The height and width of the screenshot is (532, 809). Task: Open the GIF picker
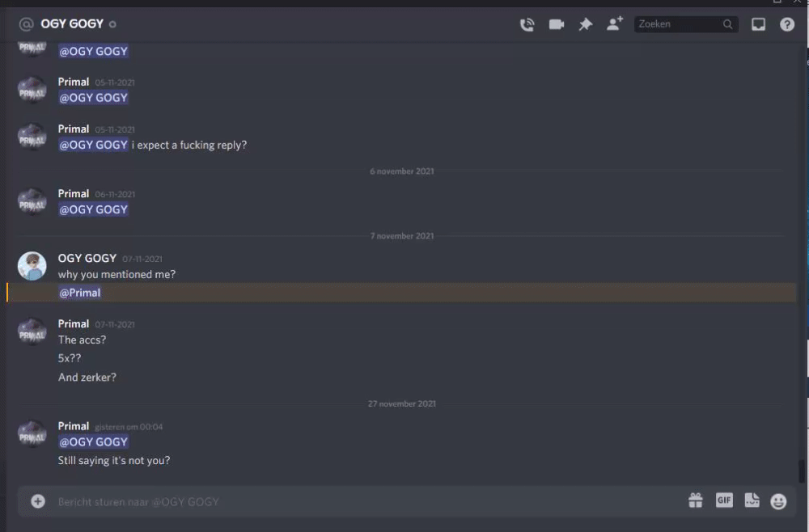(724, 500)
